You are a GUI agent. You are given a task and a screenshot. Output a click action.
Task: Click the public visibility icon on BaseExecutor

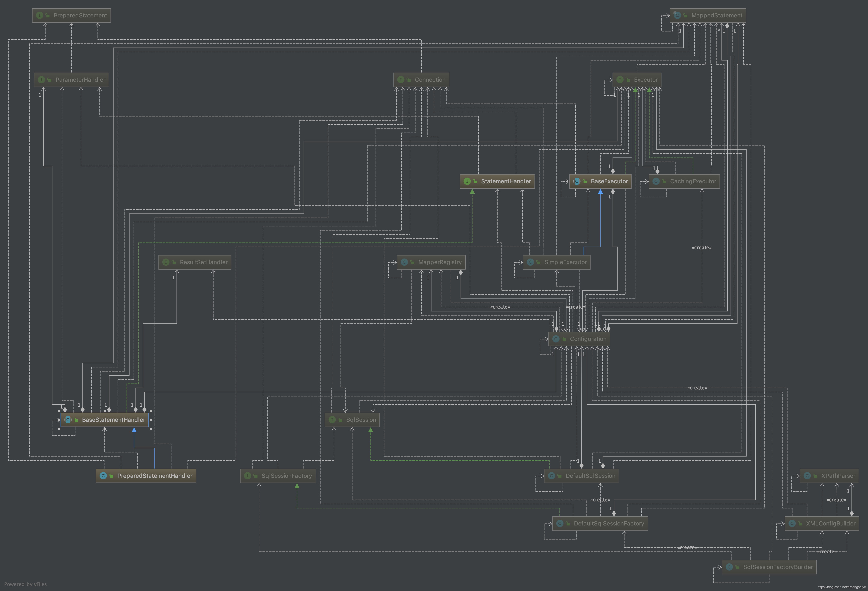click(585, 181)
